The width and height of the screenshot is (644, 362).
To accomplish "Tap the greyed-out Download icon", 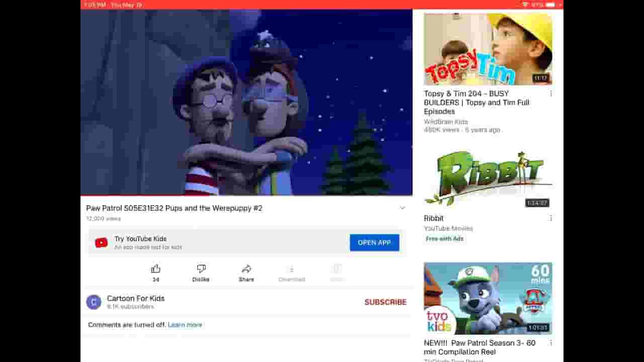I will 292,269.
